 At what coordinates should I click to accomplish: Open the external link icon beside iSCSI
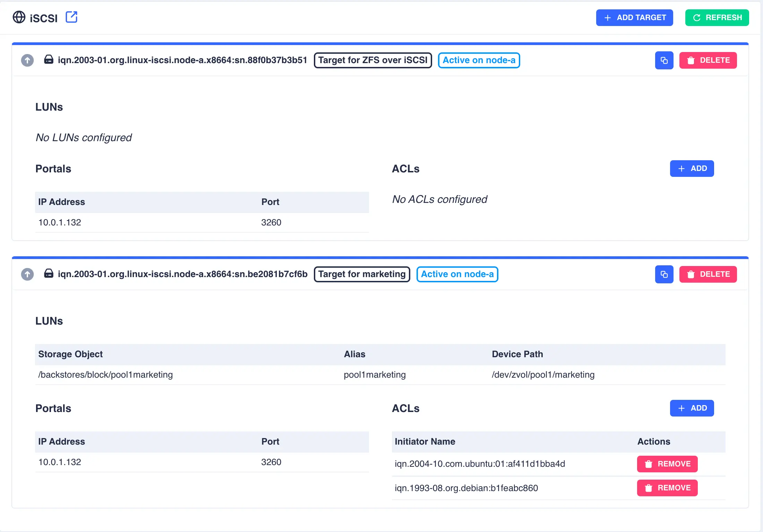pos(71,17)
